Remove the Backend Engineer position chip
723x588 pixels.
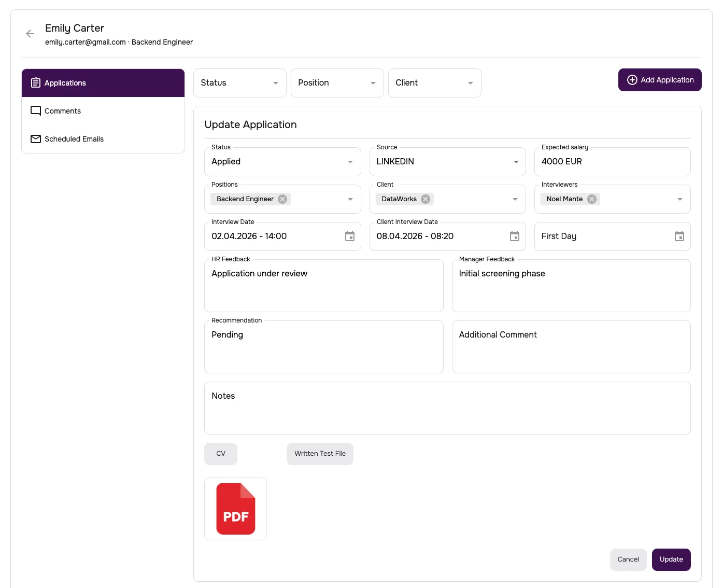pos(282,199)
